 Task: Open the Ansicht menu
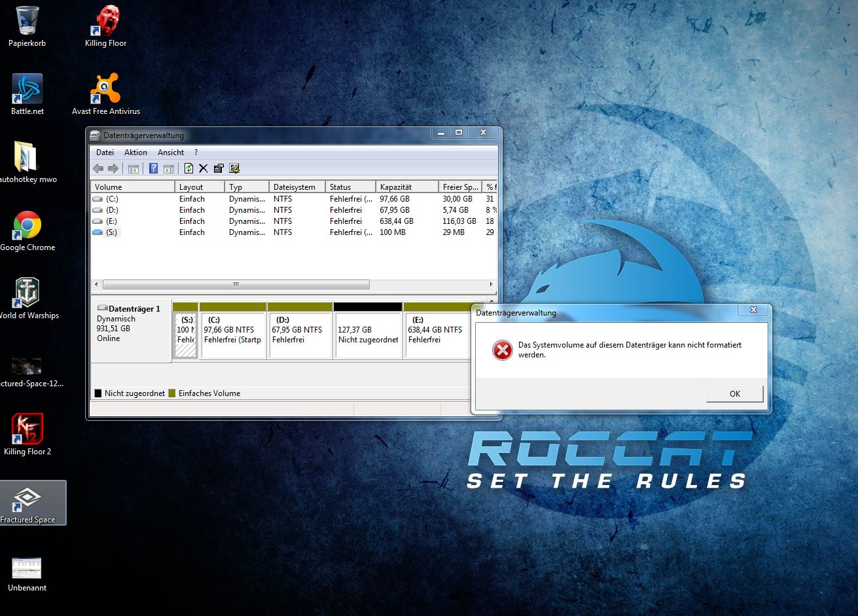pos(171,153)
